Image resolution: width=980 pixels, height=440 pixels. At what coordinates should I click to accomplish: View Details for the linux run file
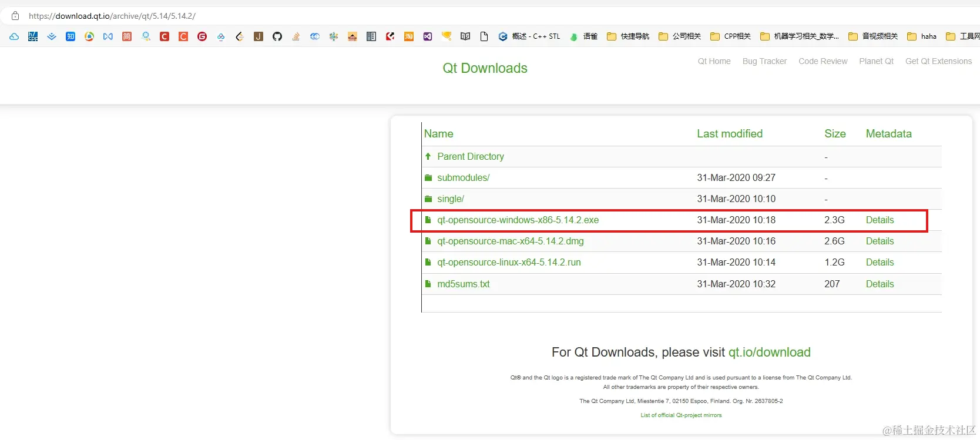[880, 262]
